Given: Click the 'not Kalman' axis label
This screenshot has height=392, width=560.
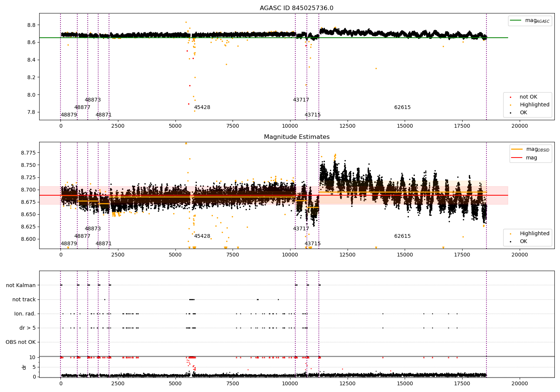Looking at the screenshot, I should [x=21, y=286].
